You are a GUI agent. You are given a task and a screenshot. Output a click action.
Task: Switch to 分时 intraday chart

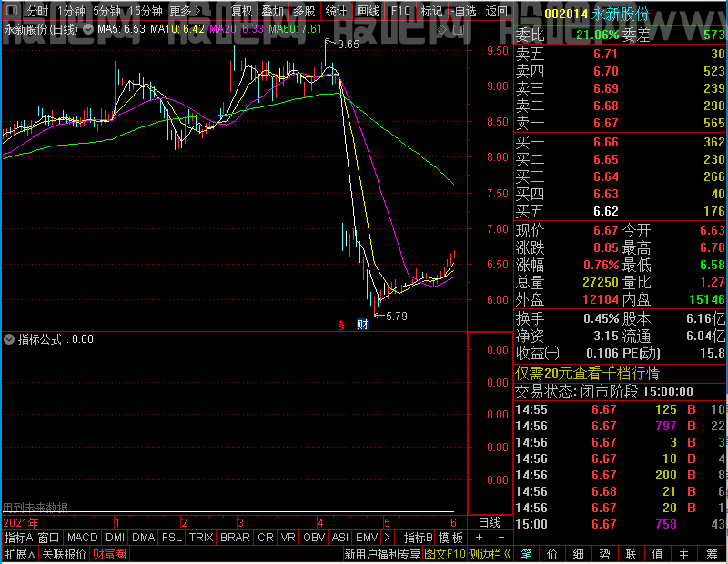click(37, 11)
